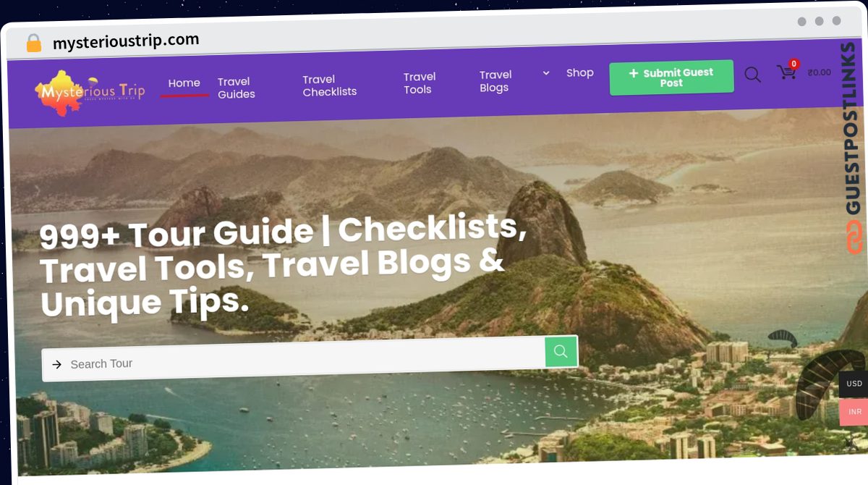Open the Travel Guides menu
The height and width of the screenshot is (485, 868).
click(237, 88)
